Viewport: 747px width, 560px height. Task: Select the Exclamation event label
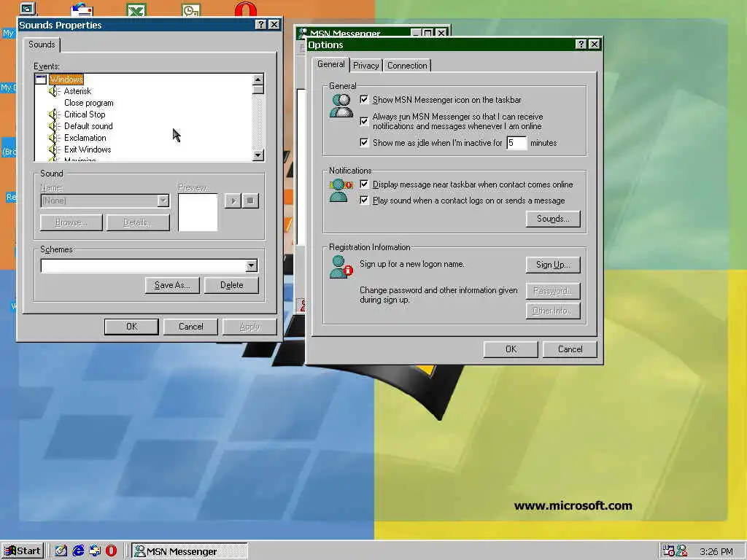[x=85, y=138]
